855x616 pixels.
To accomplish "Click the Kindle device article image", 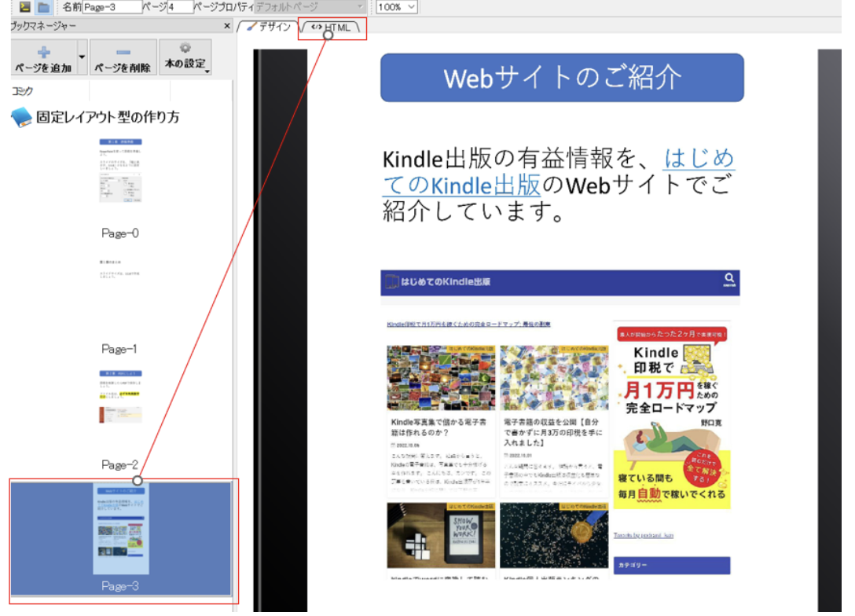I will (x=441, y=535).
